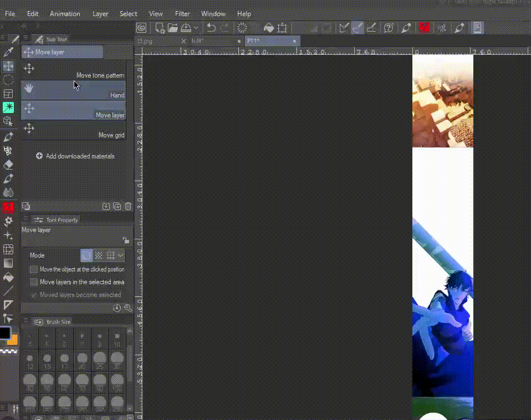Open the Layer menu

point(100,14)
